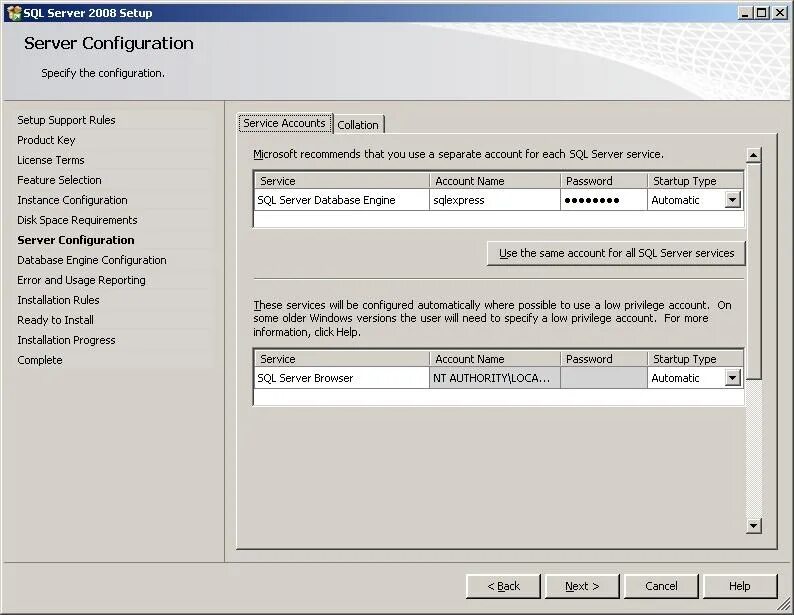This screenshot has height=615, width=794.
Task: Click Server Configuration step in sidebar
Action: (x=76, y=240)
